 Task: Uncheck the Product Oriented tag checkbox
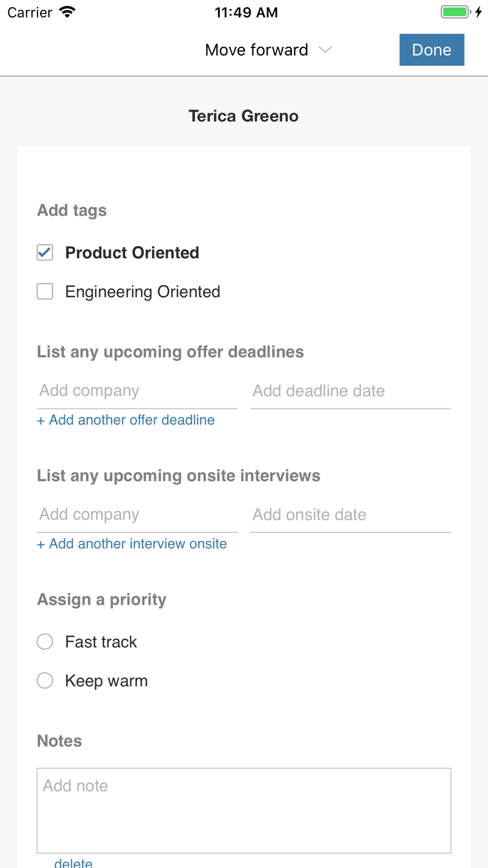tap(45, 253)
